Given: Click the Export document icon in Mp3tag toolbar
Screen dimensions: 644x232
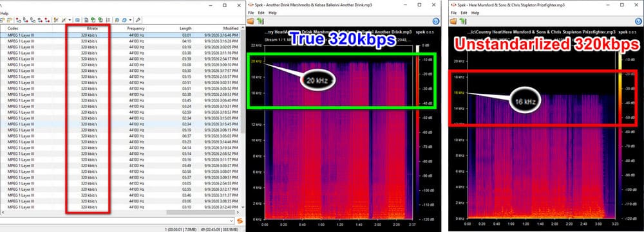Looking at the screenshot, I should point(86,20).
